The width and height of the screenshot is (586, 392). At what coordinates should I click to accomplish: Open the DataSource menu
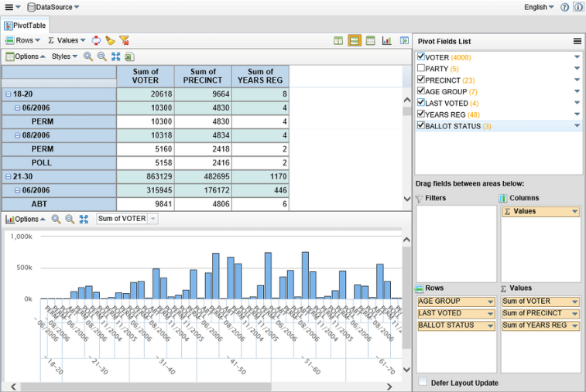(52, 7)
